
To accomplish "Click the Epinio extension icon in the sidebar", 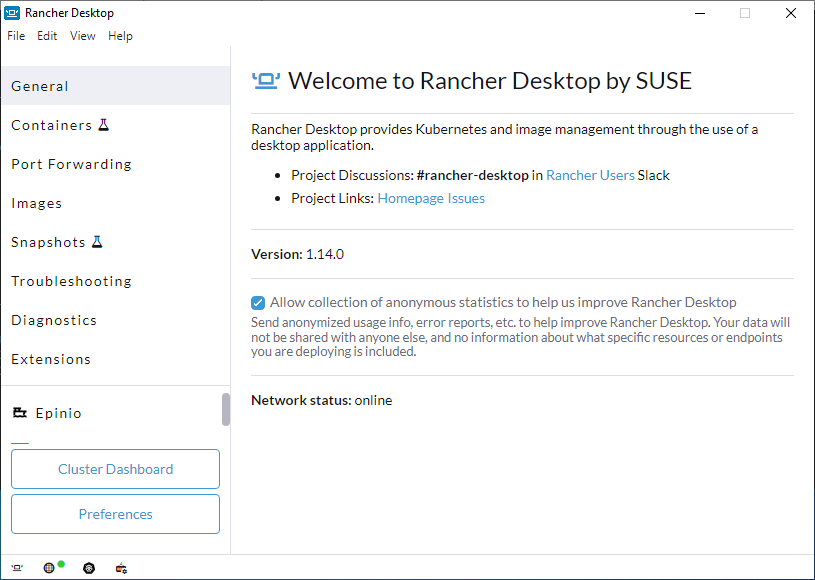I will (x=20, y=413).
